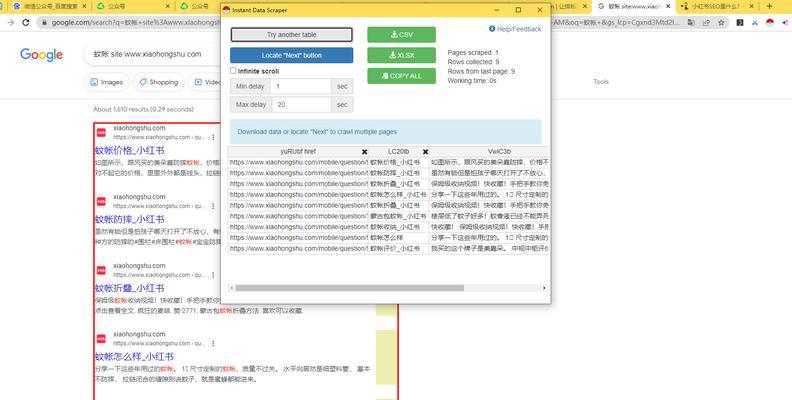Maximize the Instant Data Scraper window
Viewport: 792px width, 400px height.
click(518, 10)
